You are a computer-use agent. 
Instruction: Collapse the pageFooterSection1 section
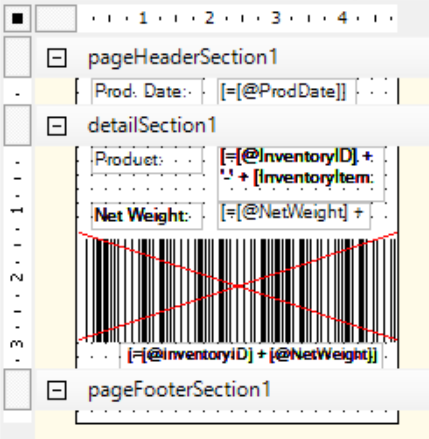click(x=57, y=390)
